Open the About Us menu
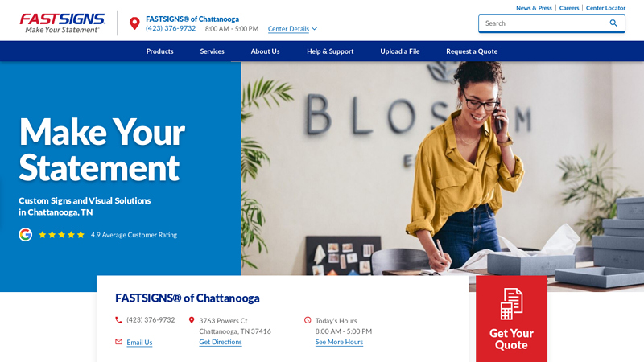Viewport: 644px width, 362px height. point(266,51)
